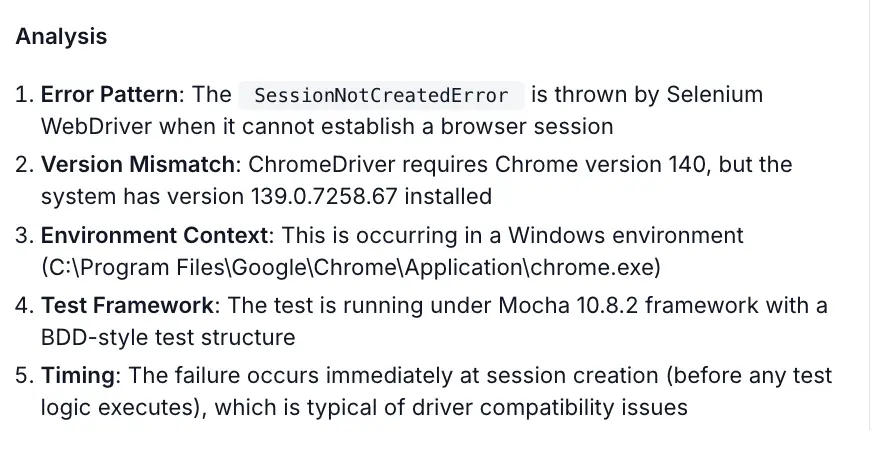
Task: Click the "Analysis" heading
Action: coord(61,37)
